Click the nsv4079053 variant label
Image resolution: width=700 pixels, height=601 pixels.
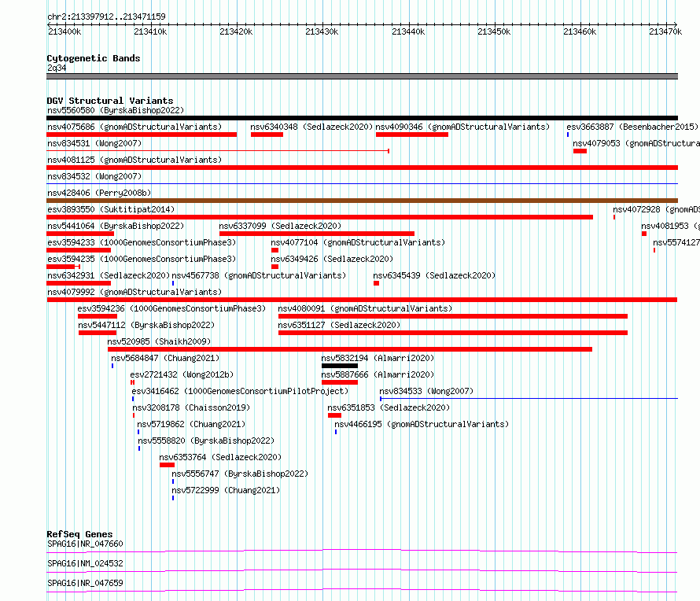click(636, 143)
